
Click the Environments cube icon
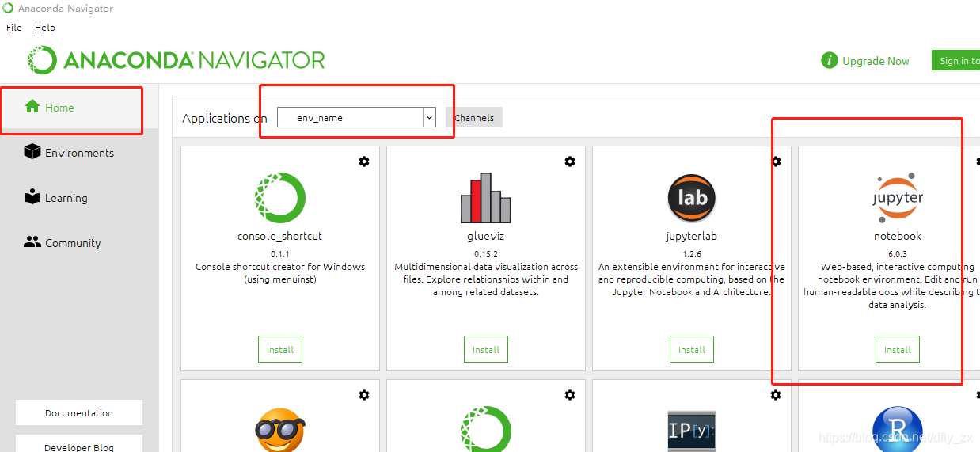point(32,151)
